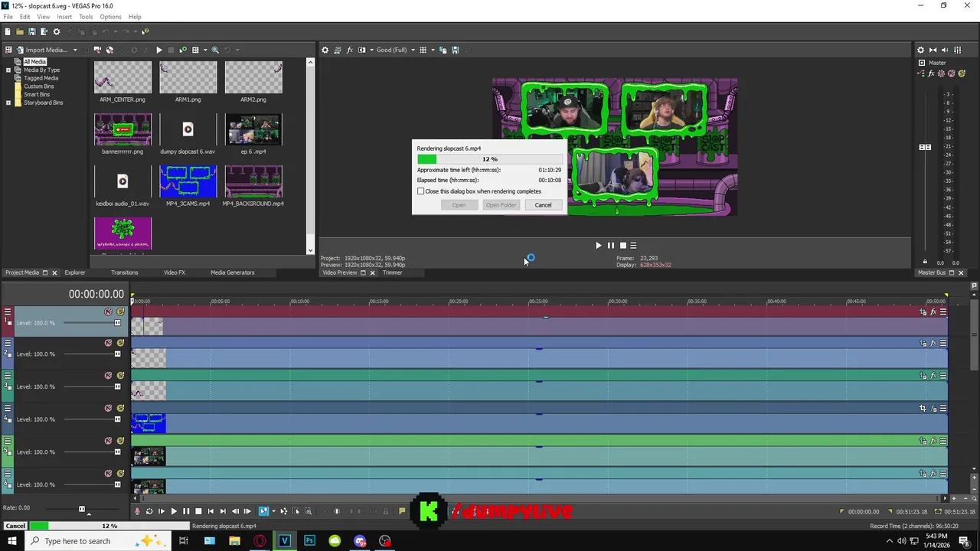Cancel the render from the status bar

coord(15,526)
